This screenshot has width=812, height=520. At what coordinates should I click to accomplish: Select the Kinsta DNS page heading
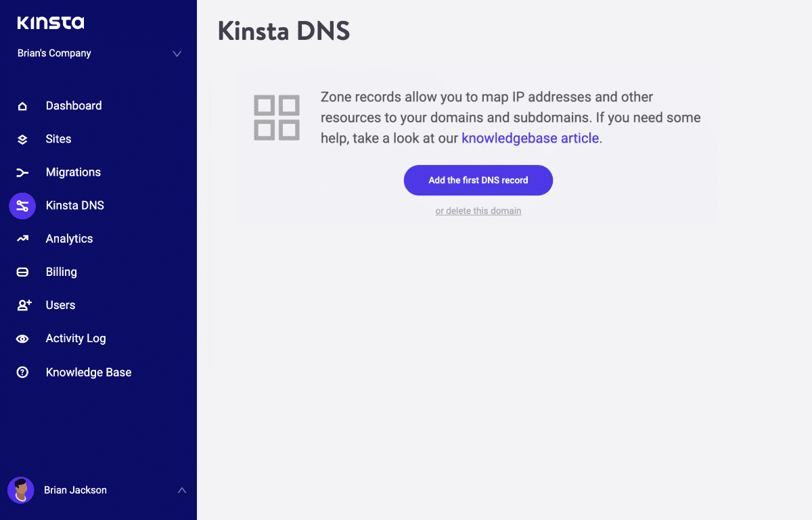[x=284, y=31]
